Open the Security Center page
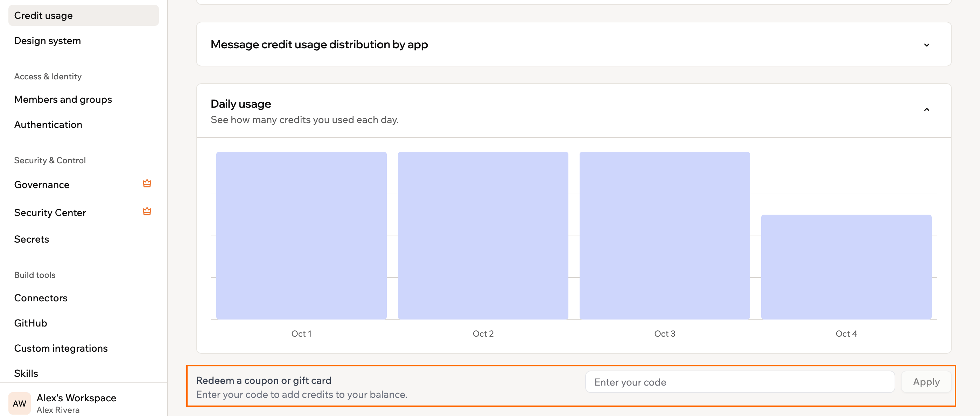The width and height of the screenshot is (980, 416). (50, 213)
